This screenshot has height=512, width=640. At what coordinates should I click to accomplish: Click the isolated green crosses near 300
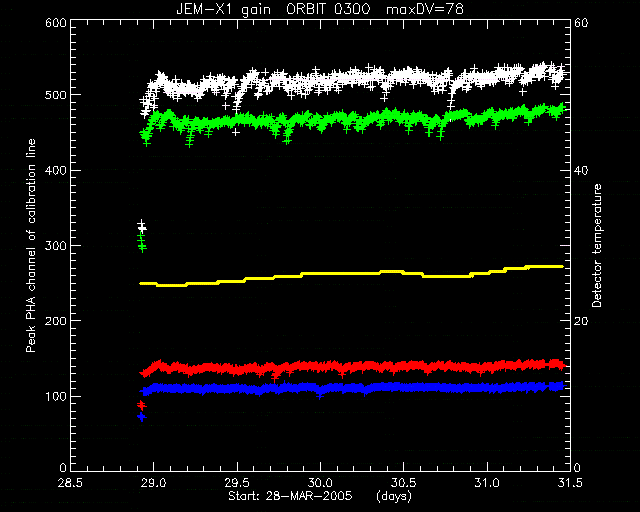click(x=142, y=243)
